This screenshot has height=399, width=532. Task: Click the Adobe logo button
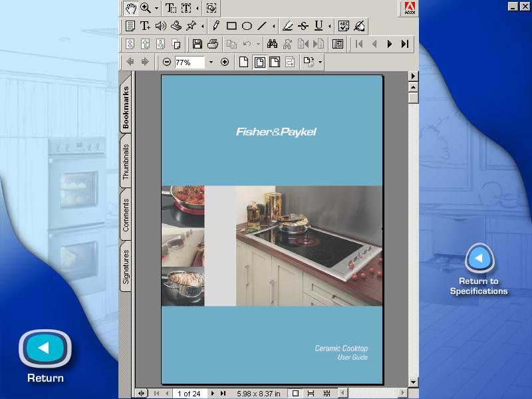tap(410, 8)
